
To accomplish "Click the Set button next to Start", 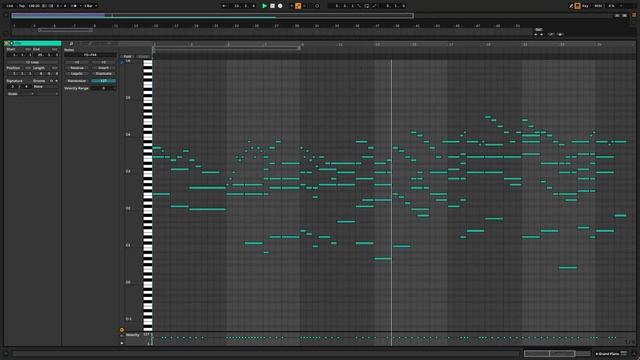I will 28,49.
